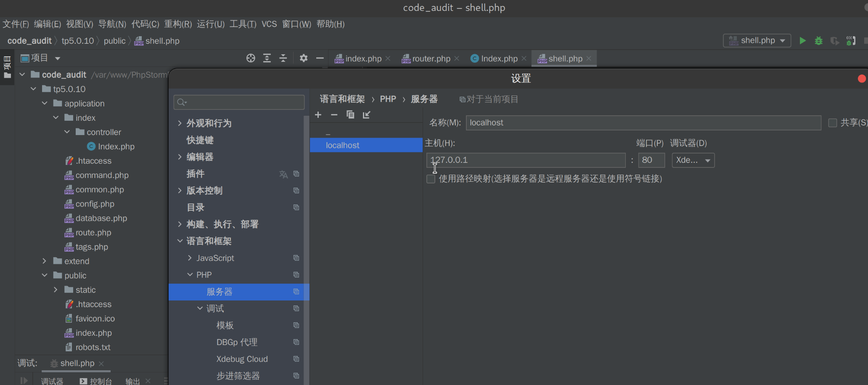Click tp5.0.10 breadcrumb in navigation bar
The width and height of the screenshot is (868, 385).
(78, 41)
